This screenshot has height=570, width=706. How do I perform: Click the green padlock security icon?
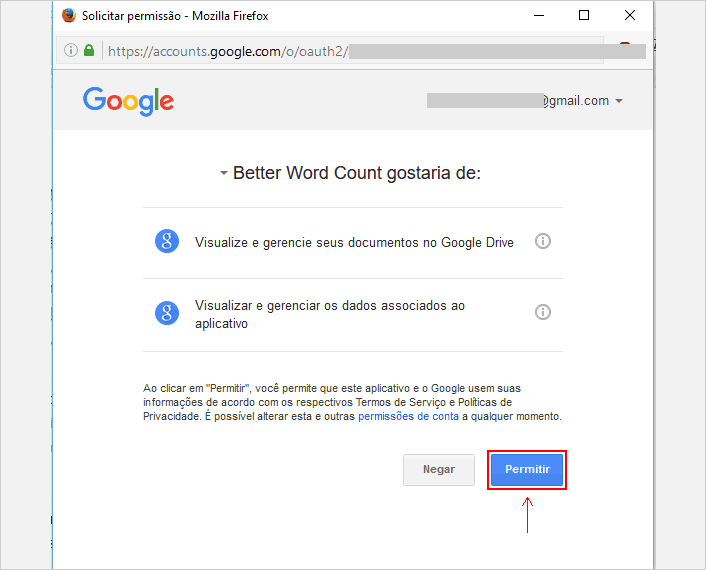89,50
